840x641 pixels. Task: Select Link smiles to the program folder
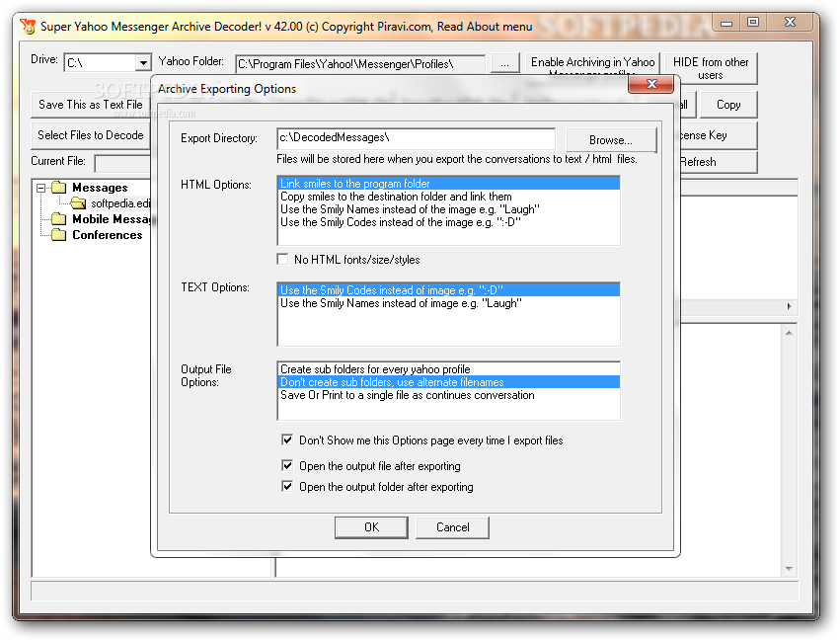click(449, 184)
